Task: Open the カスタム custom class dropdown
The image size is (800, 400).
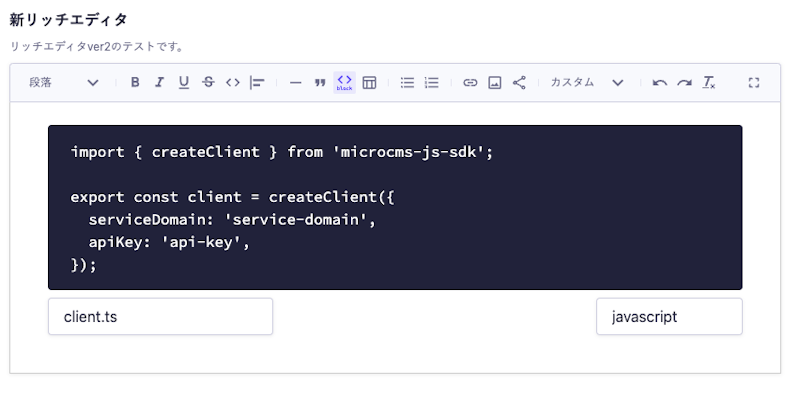Action: 587,83
